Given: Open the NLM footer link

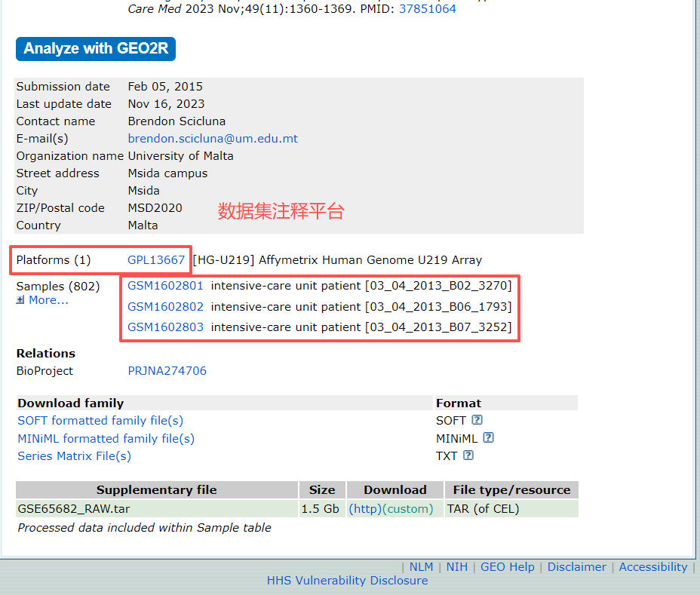Looking at the screenshot, I should [x=421, y=567].
